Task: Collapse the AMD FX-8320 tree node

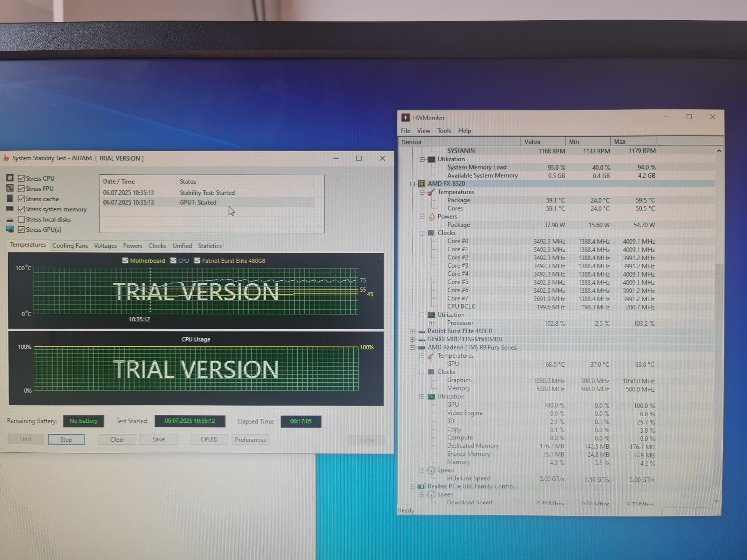Action: point(412,184)
